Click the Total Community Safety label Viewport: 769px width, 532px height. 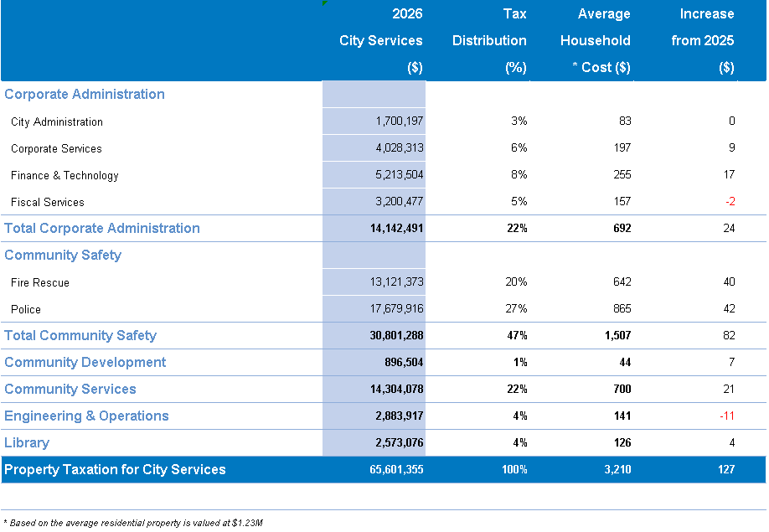tap(80, 336)
